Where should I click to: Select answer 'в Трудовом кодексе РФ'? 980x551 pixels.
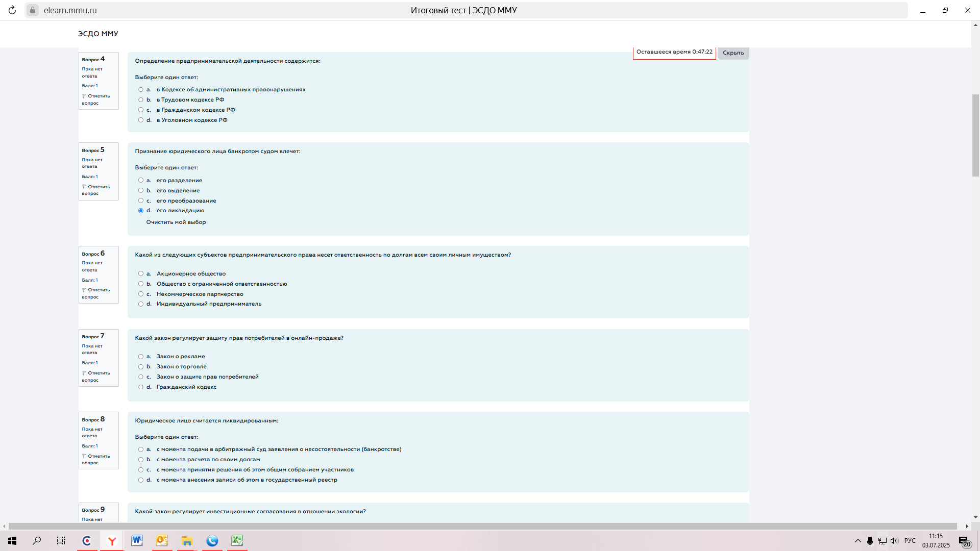[141, 100]
